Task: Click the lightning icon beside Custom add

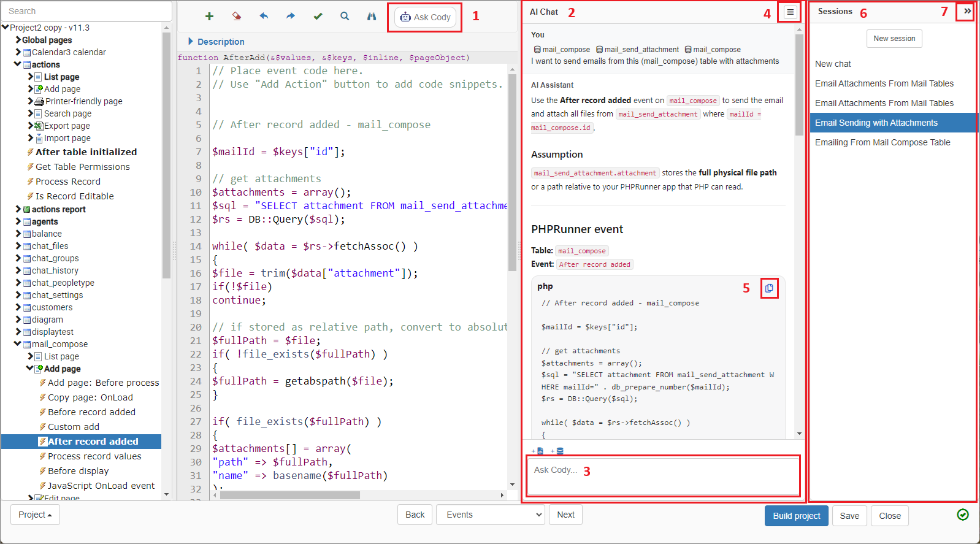Action: click(x=42, y=427)
